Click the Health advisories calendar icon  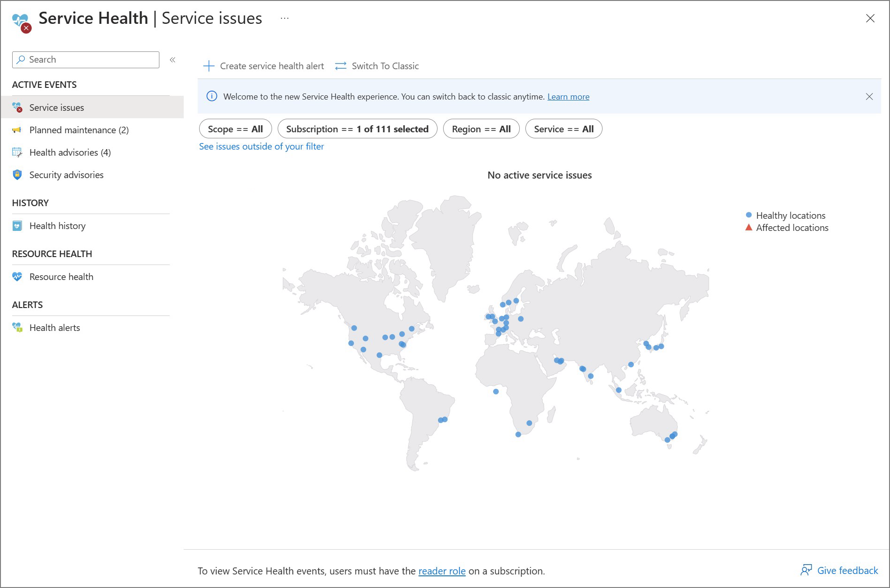[x=17, y=152]
